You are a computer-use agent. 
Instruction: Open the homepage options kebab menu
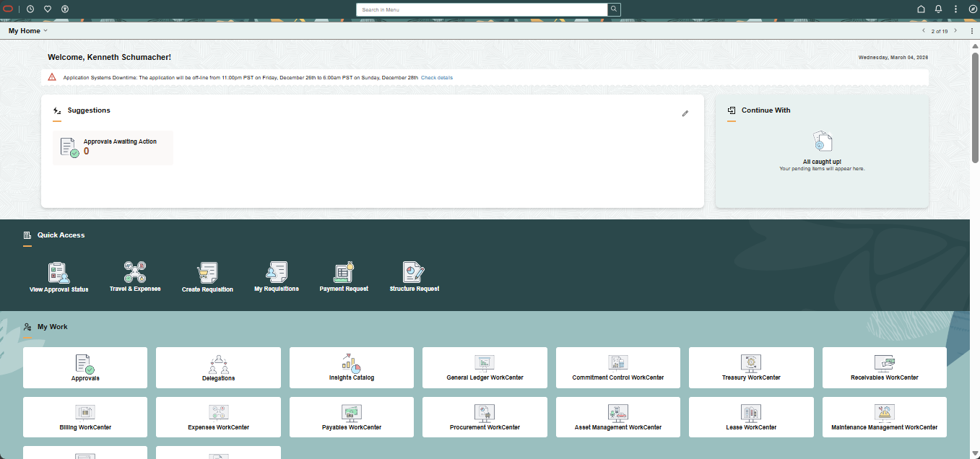click(971, 31)
